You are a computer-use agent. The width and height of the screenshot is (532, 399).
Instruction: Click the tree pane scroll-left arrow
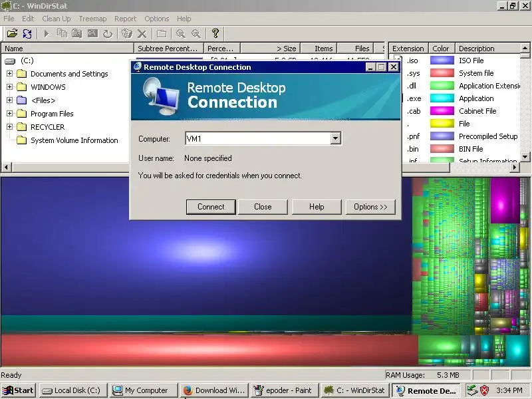point(7,168)
